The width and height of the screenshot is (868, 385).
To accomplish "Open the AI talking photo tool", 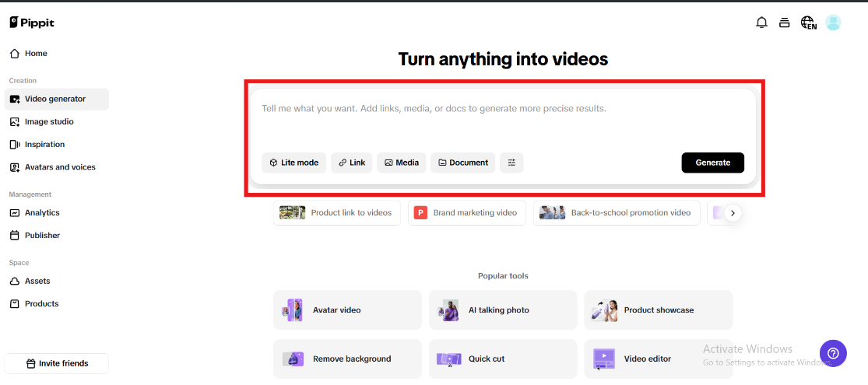I will click(503, 310).
